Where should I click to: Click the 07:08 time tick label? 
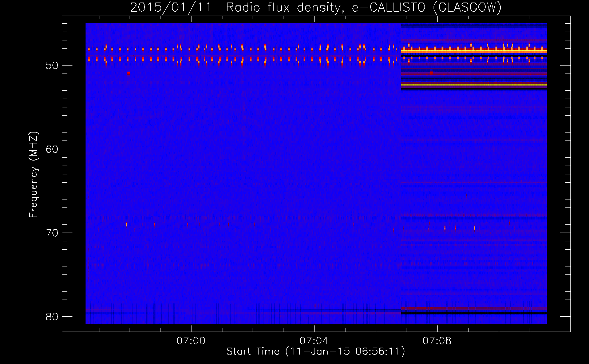coord(437,341)
